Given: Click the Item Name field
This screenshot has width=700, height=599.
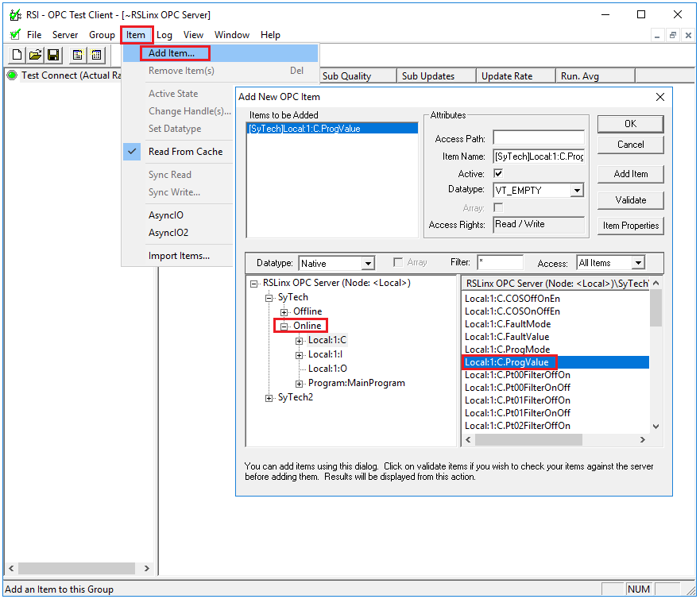Looking at the screenshot, I should pyautogui.click(x=539, y=157).
